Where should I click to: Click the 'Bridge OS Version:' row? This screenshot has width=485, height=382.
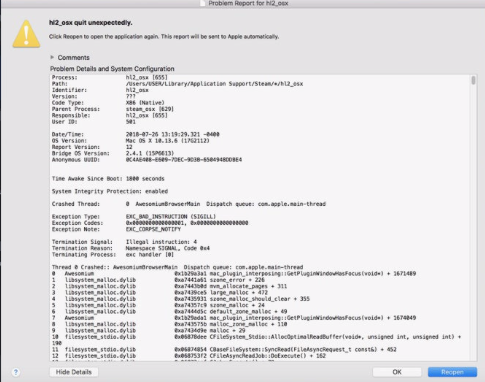pos(113,153)
